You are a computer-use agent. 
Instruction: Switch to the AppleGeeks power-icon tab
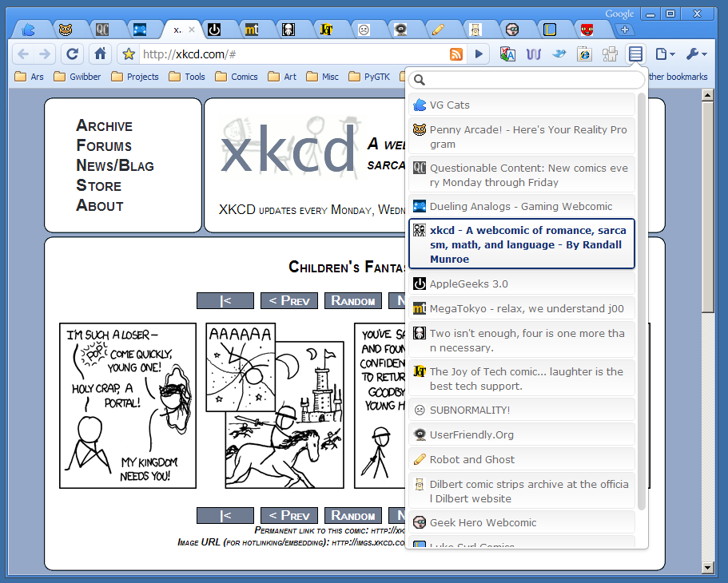coord(213,30)
